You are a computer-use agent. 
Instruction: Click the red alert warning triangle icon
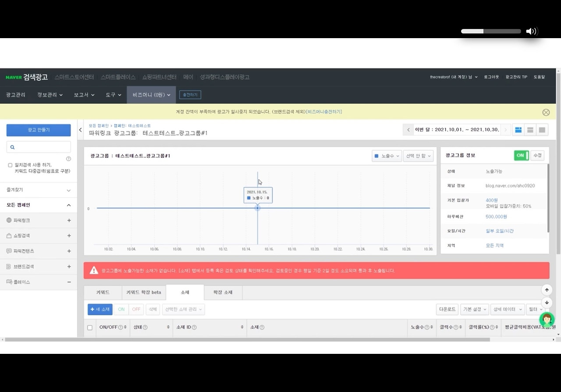coord(94,271)
